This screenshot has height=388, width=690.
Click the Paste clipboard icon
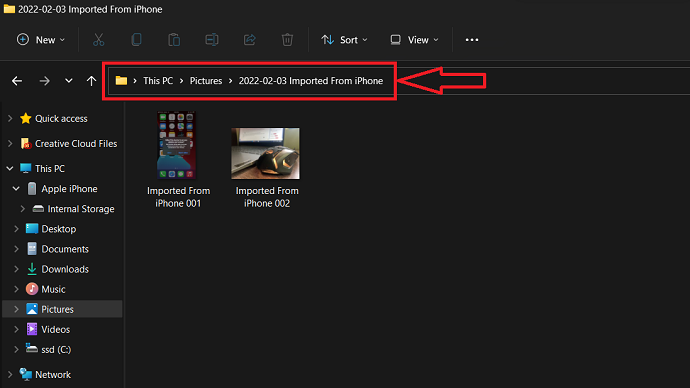(174, 40)
